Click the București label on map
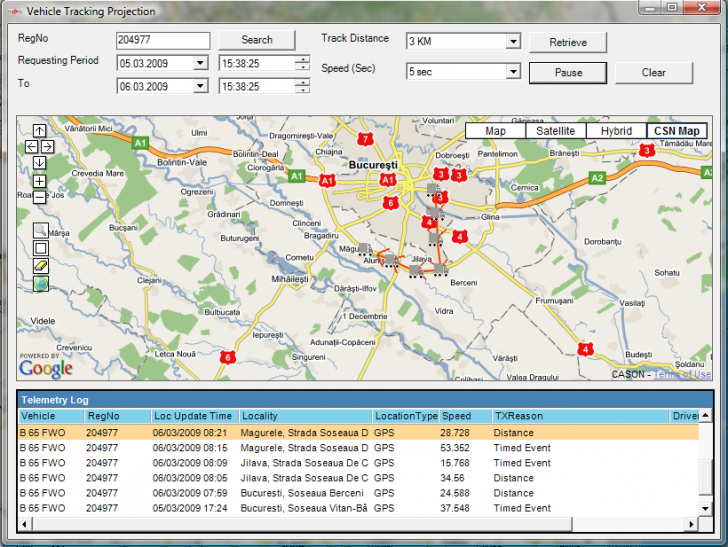Screen dimensions: 728x547 click(373, 165)
